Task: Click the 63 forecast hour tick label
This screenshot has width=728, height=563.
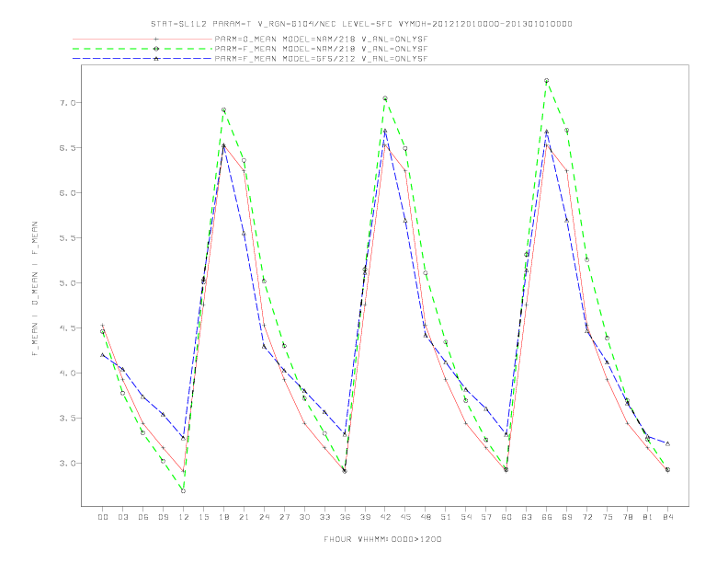Action: pos(527,517)
